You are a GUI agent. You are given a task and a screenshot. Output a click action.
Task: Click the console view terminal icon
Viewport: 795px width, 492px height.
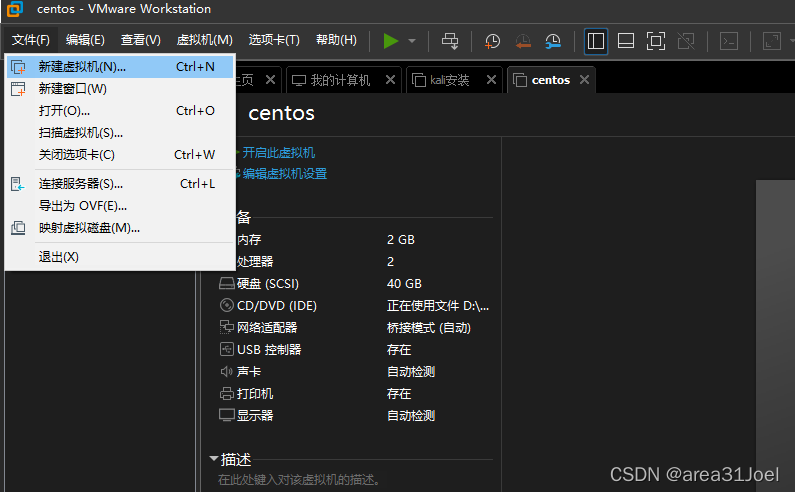(x=731, y=41)
